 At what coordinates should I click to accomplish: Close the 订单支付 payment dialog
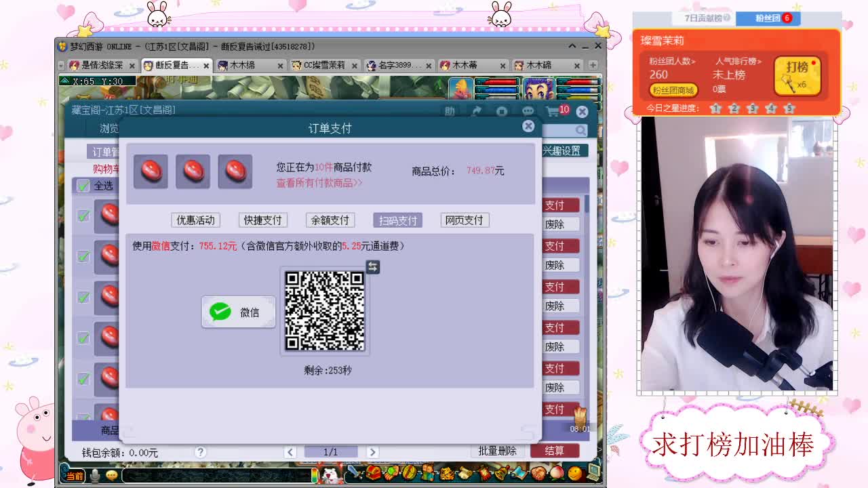[528, 126]
